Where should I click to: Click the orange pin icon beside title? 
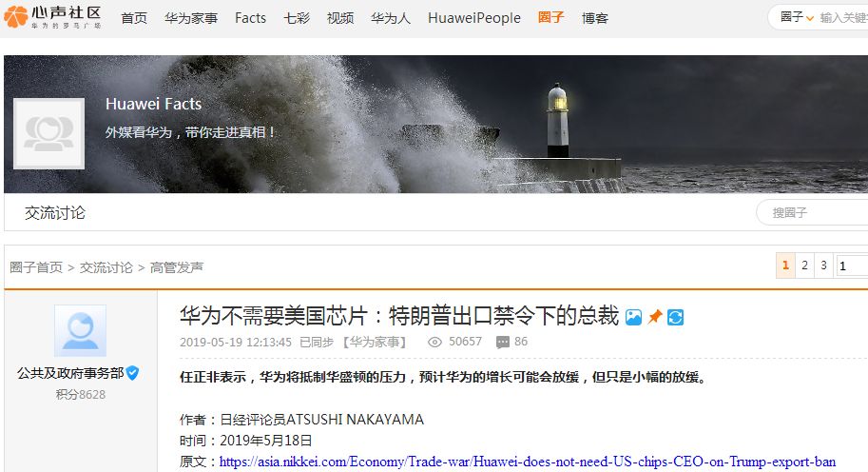[x=655, y=317]
